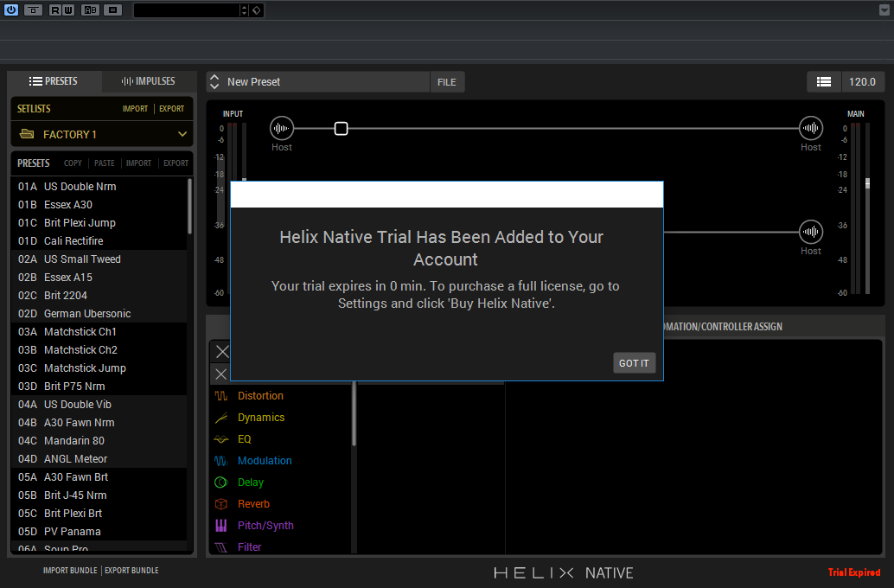Screen dimensions: 894x588
Task: Select preset 05D PV Panama
Action: click(99, 532)
